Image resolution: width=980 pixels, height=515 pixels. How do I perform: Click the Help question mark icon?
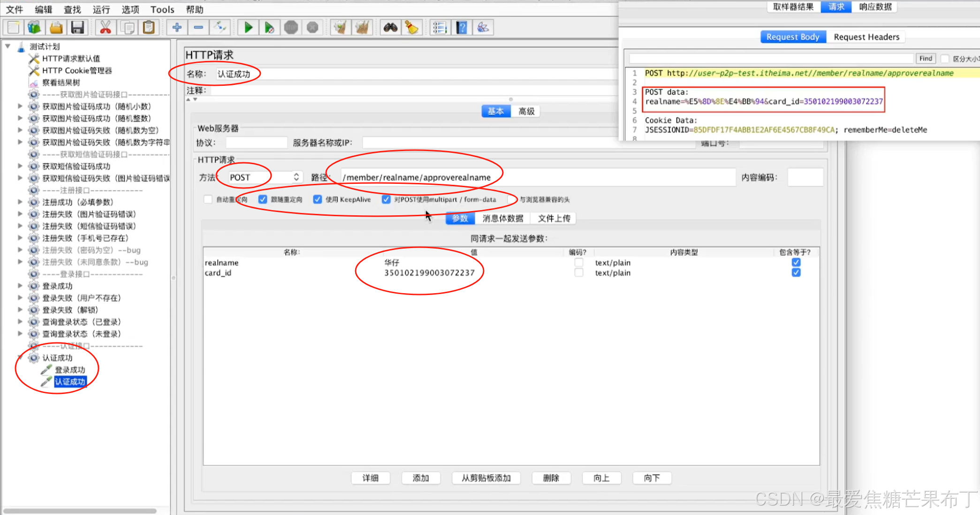tap(462, 28)
